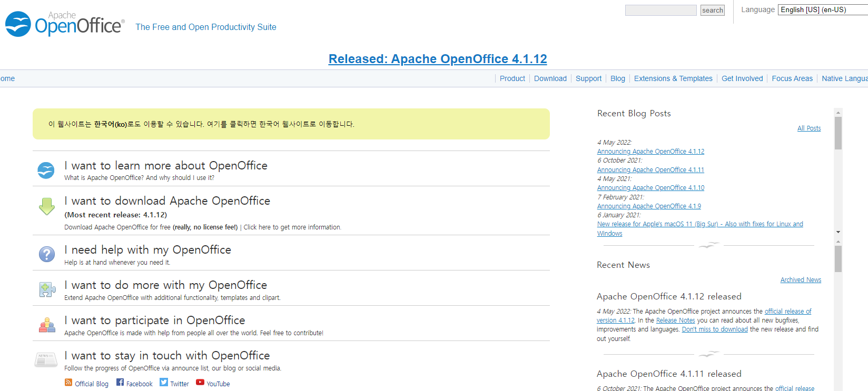Viewport: 868px width, 391px height.
Task: Open the All Posts link
Action: coord(809,128)
